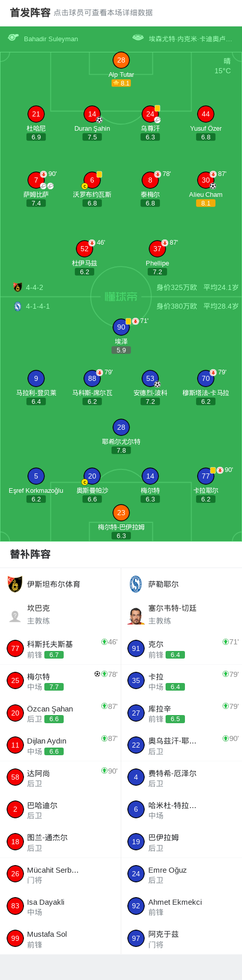Tap the 伊斯坦布尔体育 team crest
The image size is (242, 980).
tap(15, 584)
